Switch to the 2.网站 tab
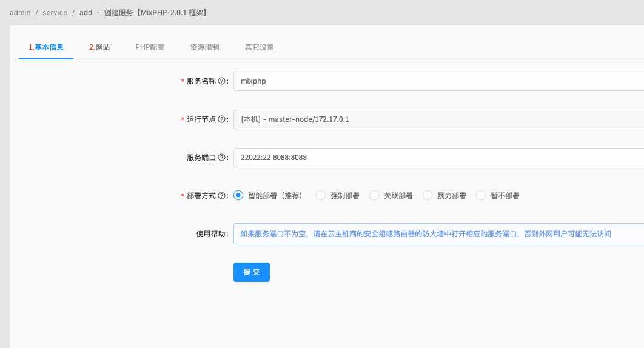The width and height of the screenshot is (644, 348). point(99,47)
